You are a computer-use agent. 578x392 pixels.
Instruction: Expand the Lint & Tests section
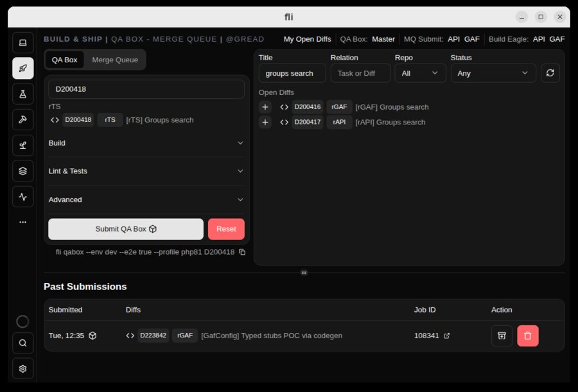(x=146, y=171)
